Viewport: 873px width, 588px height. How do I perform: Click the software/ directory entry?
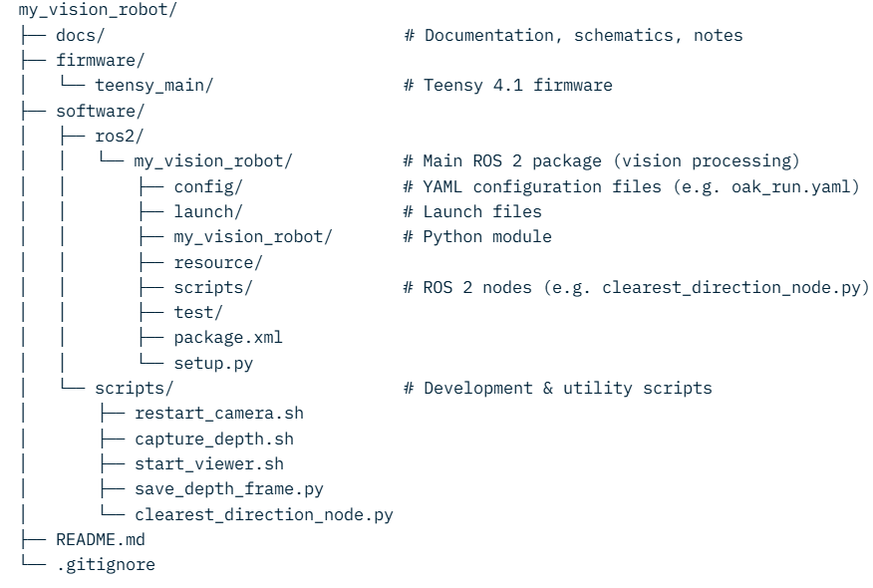click(100, 111)
